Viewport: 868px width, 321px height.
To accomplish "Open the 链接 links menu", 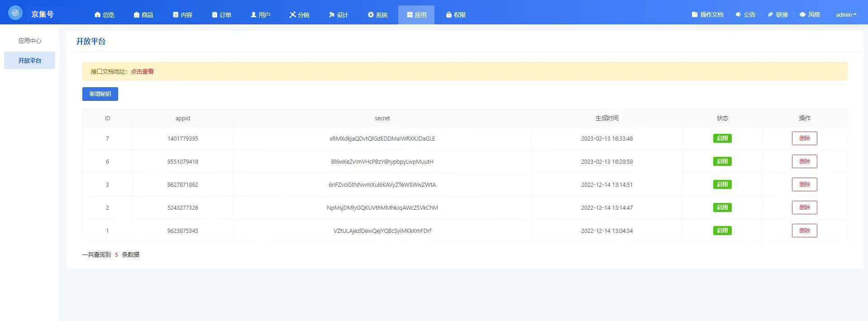I will tap(777, 14).
